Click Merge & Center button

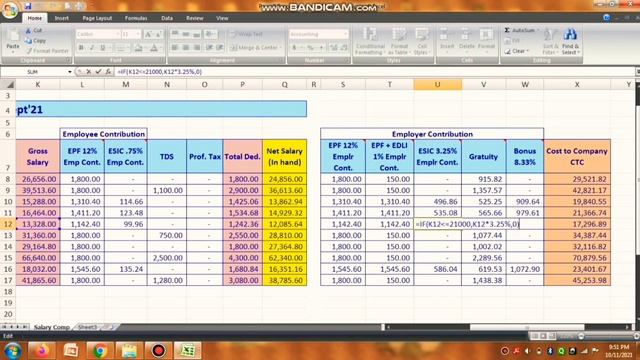click(x=256, y=48)
